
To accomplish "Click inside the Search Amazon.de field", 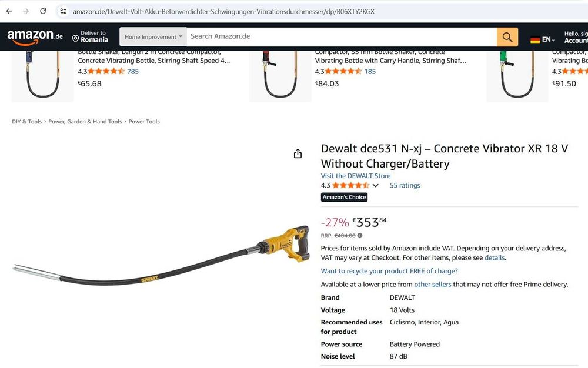I will coord(342,36).
